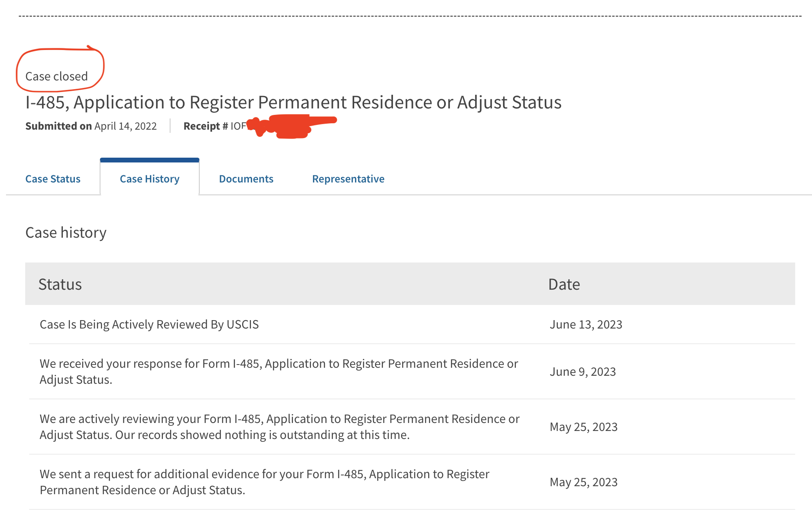Click the June 13, 2023 date cell
The width and height of the screenshot is (812, 511).
[x=586, y=325]
